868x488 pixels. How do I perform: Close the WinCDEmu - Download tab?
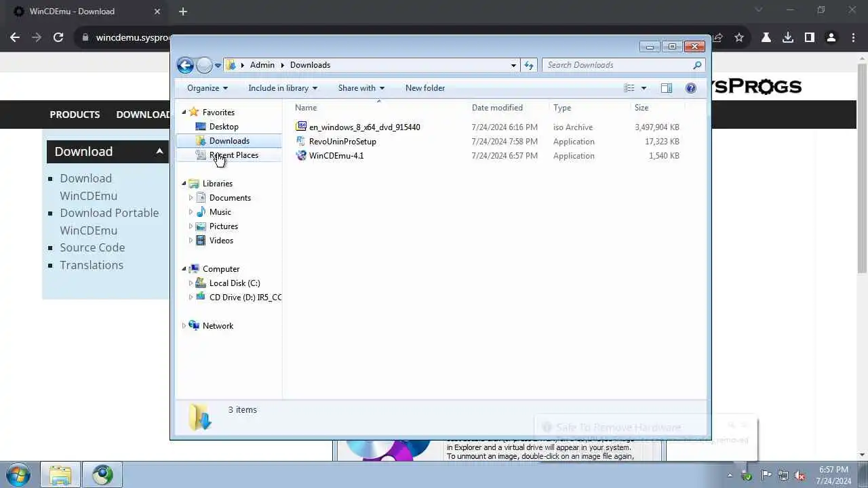click(x=157, y=12)
